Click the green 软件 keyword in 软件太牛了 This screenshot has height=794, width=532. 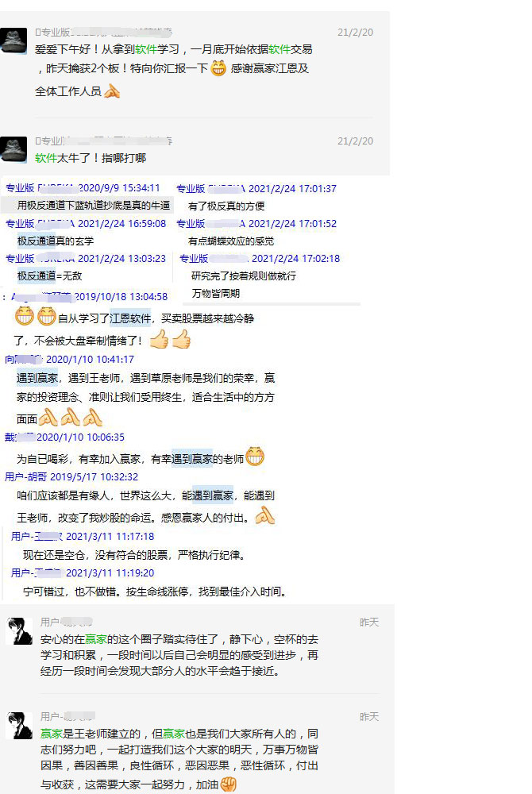point(45,158)
